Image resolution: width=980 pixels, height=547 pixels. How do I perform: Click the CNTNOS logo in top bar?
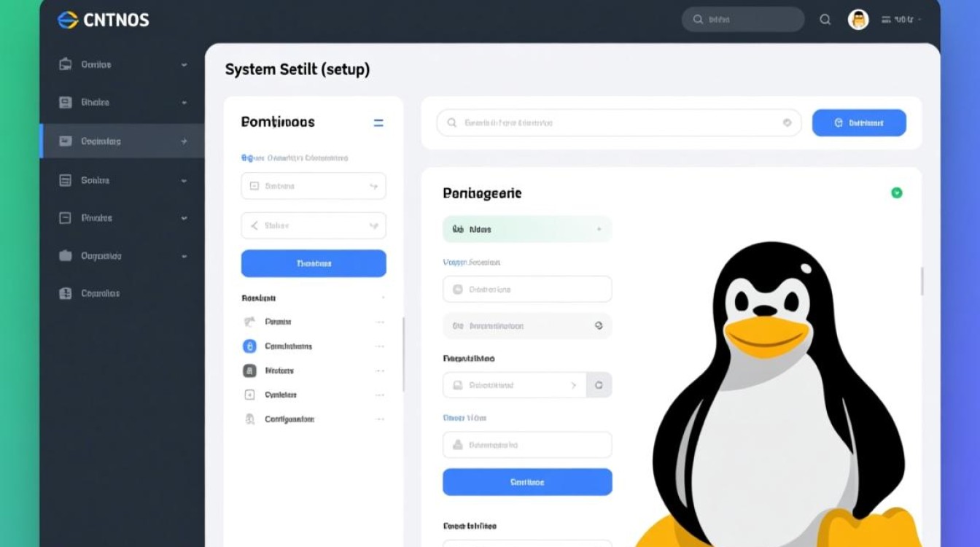tap(102, 20)
